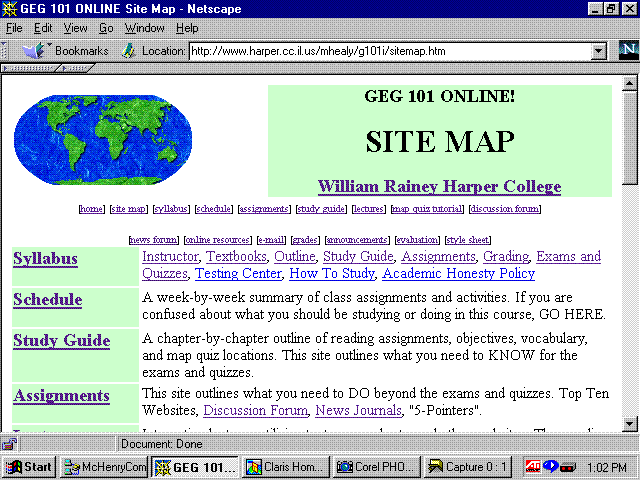Click the [grades] link
The image size is (640, 480).
pyautogui.click(x=305, y=240)
